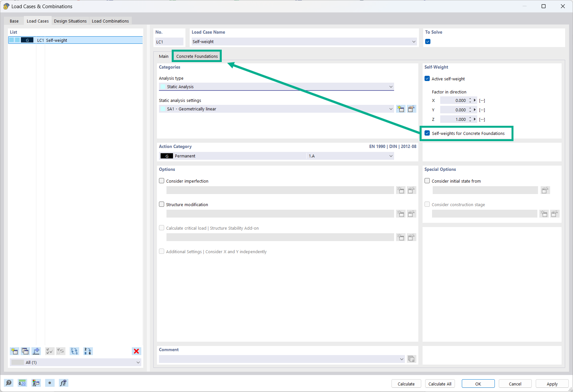Viewport: 573px width, 392px height.
Task: Uncheck Self-weights for Concrete Foundations
Action: (x=427, y=133)
